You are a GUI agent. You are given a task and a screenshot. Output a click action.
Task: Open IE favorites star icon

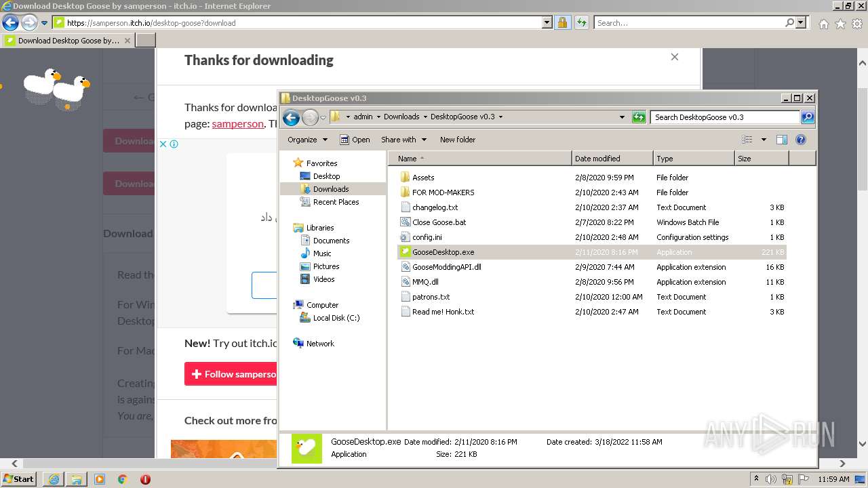pyautogui.click(x=840, y=24)
